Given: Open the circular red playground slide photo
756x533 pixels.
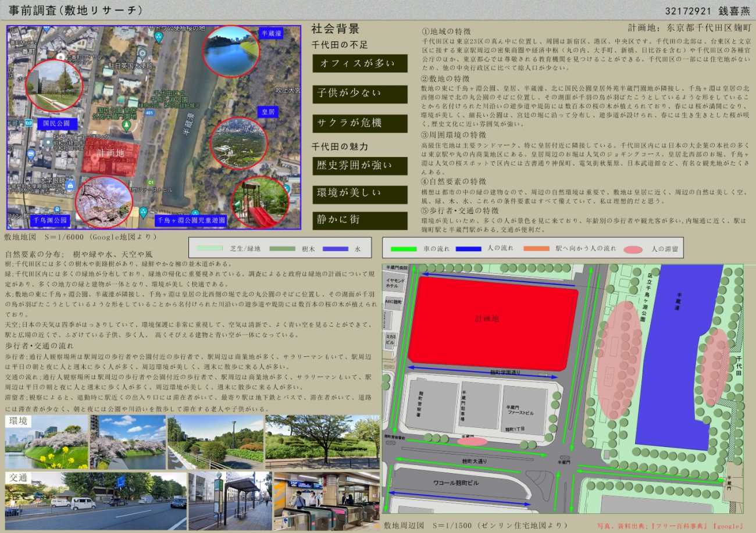Looking at the screenshot, I should tap(260, 202).
